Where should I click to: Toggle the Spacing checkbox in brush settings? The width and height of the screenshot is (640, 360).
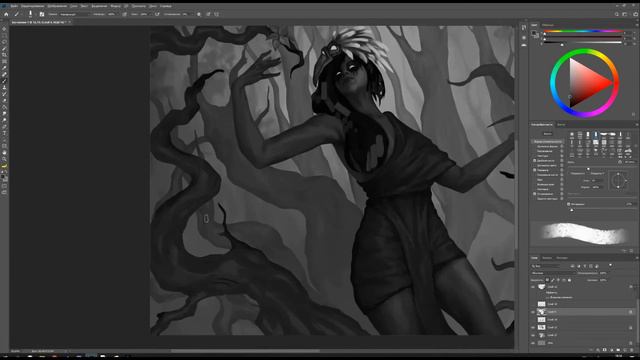pyautogui.click(x=569, y=204)
